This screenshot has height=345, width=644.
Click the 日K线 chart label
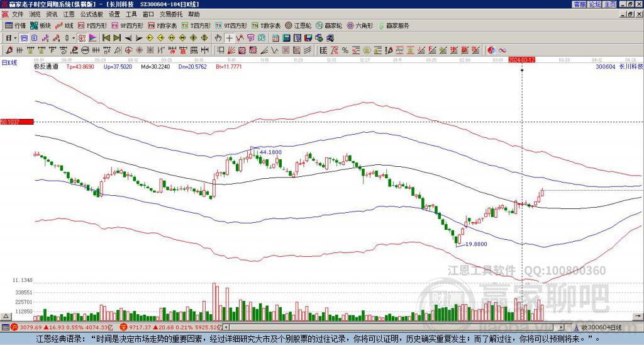[9, 62]
